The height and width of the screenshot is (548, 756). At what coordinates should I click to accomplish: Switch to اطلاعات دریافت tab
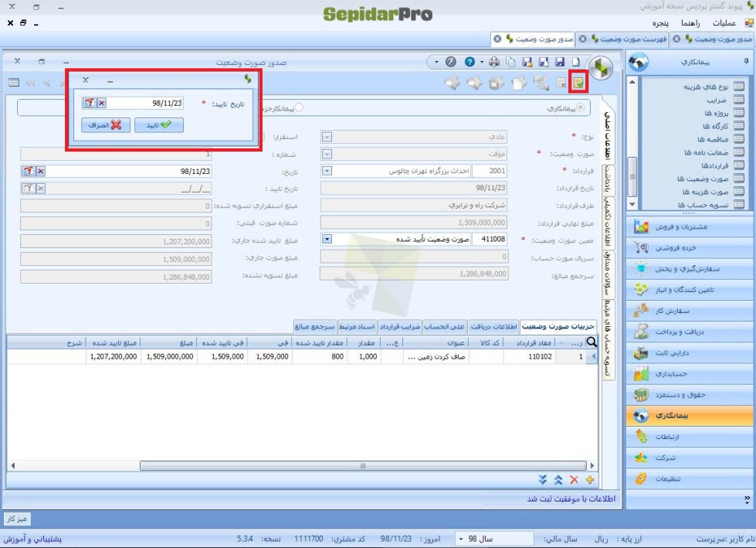click(493, 327)
